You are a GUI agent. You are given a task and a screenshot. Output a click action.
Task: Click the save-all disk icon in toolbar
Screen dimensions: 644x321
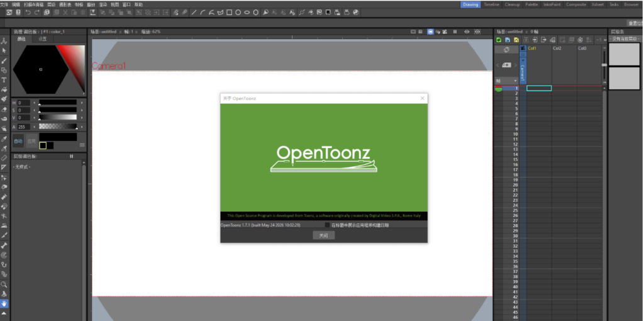click(47, 13)
